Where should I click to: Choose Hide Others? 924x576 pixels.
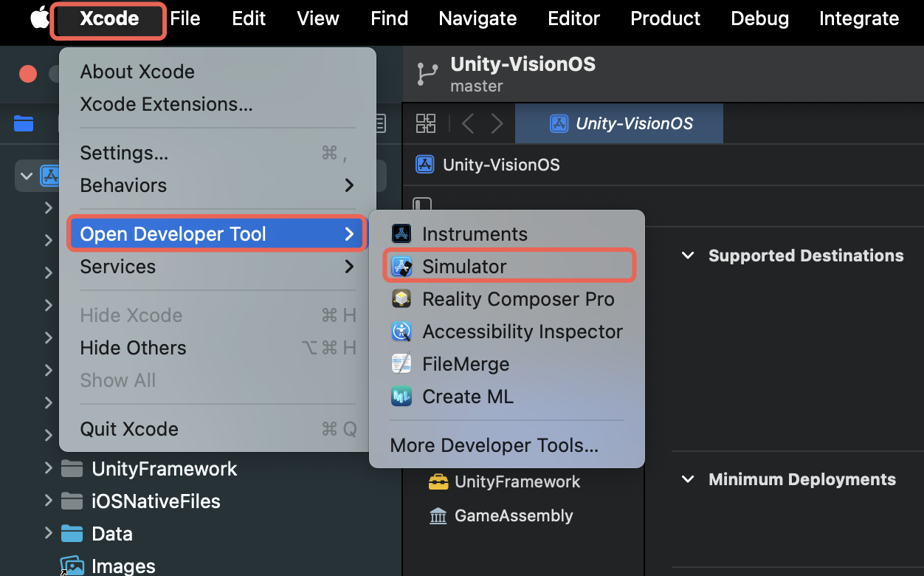[x=218, y=348]
